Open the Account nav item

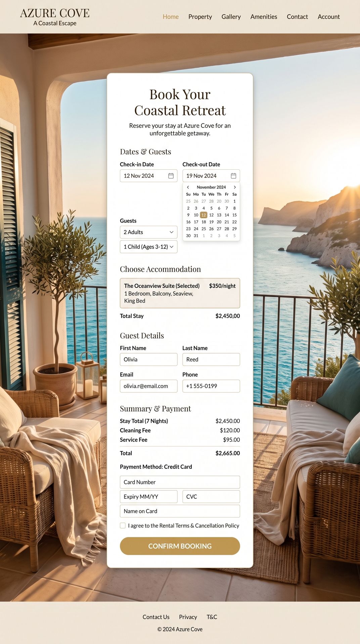tap(329, 17)
